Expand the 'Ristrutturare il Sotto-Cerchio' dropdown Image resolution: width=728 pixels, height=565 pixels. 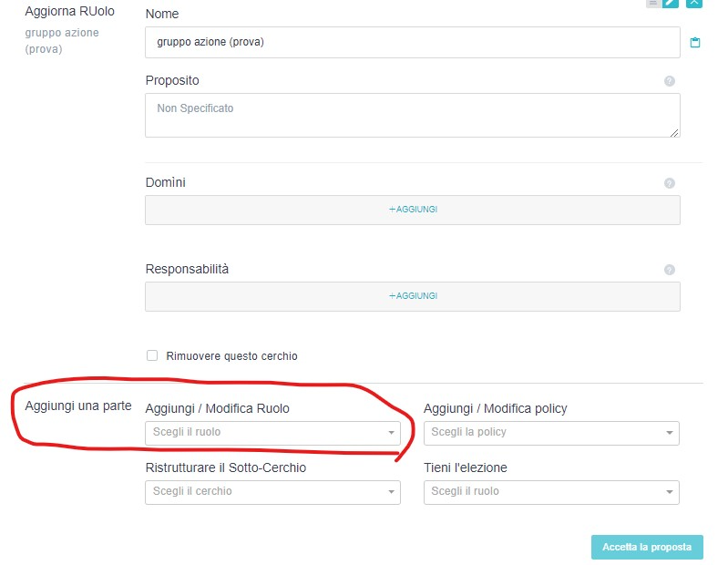272,492
